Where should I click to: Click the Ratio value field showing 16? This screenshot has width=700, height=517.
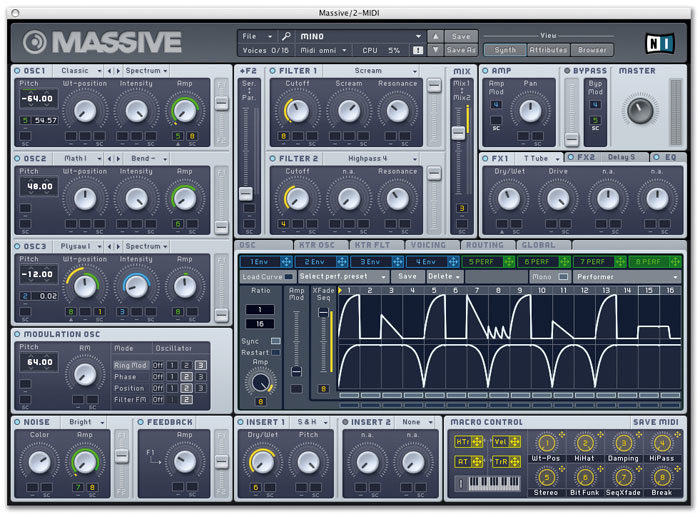pyautogui.click(x=260, y=324)
